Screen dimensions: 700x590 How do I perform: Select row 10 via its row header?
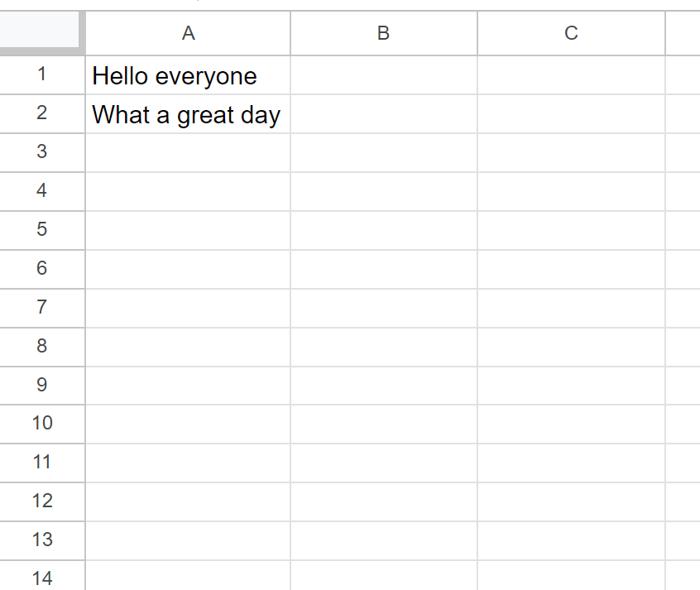(42, 425)
